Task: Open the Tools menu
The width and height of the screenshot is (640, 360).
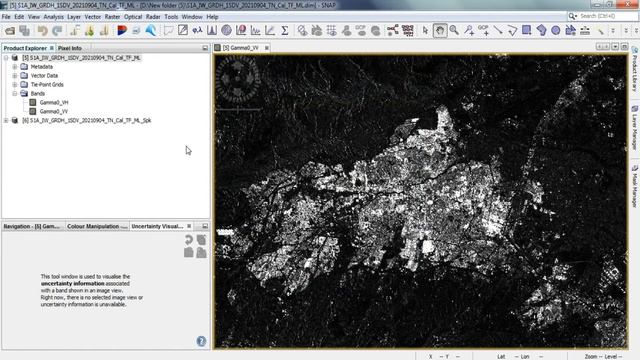Action: (171, 17)
